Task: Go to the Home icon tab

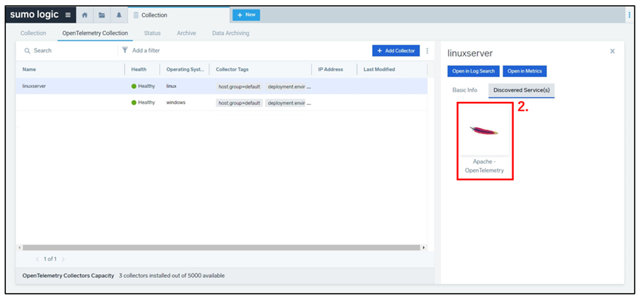Action: pos(84,15)
